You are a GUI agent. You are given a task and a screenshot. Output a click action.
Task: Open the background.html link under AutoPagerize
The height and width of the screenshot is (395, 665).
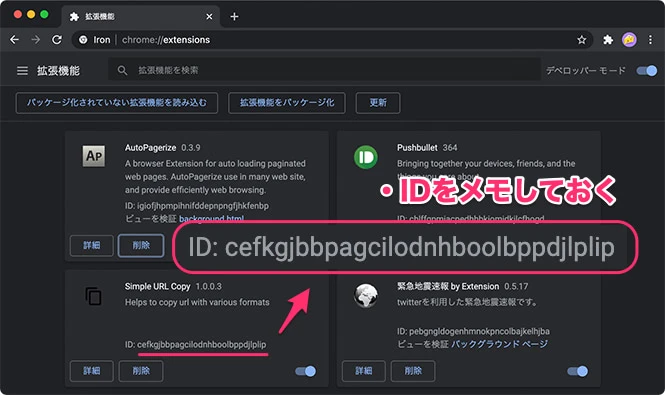coord(211,219)
